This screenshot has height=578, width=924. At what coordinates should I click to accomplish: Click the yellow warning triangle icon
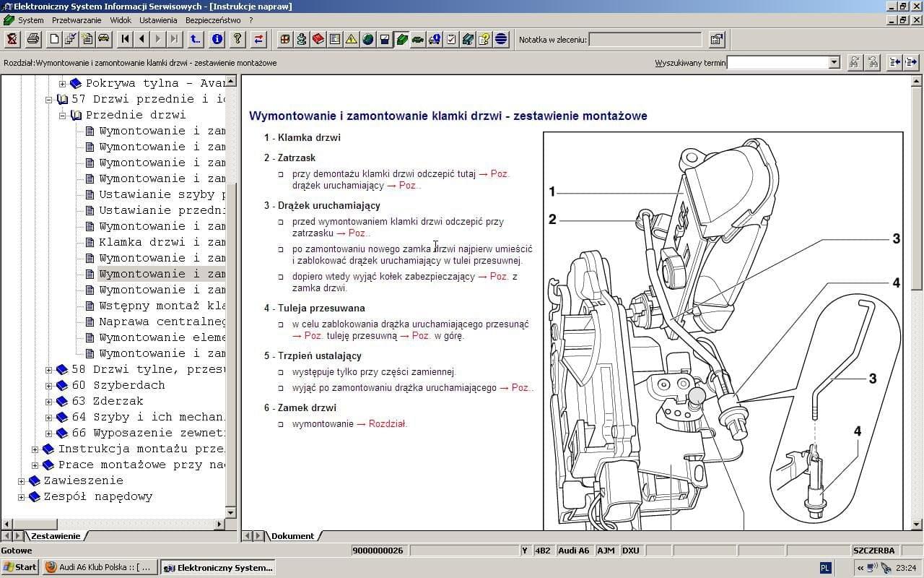(351, 39)
